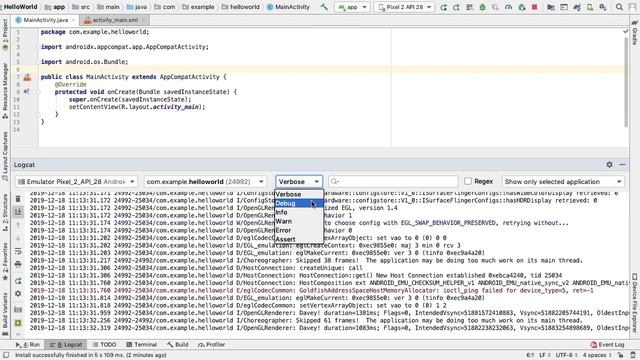Screen dimensions: 640x360
Task: Click the Screen Capture camera icon
Action: 18,310
